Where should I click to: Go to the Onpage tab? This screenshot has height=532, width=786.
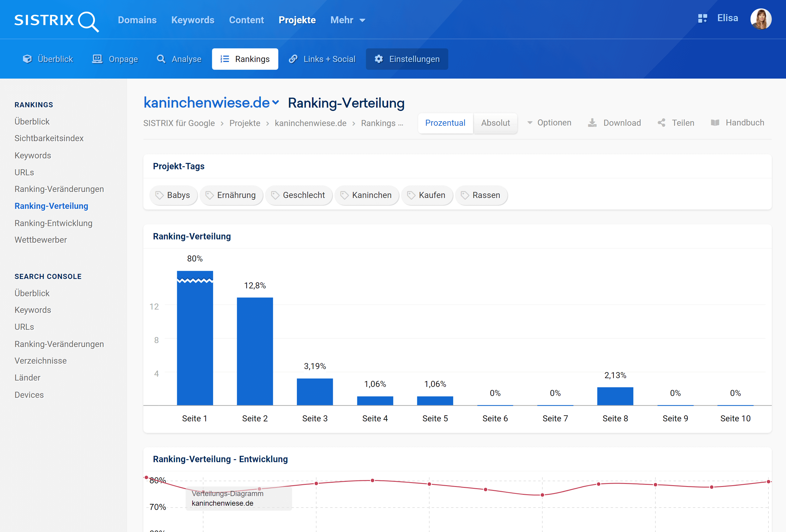click(115, 59)
